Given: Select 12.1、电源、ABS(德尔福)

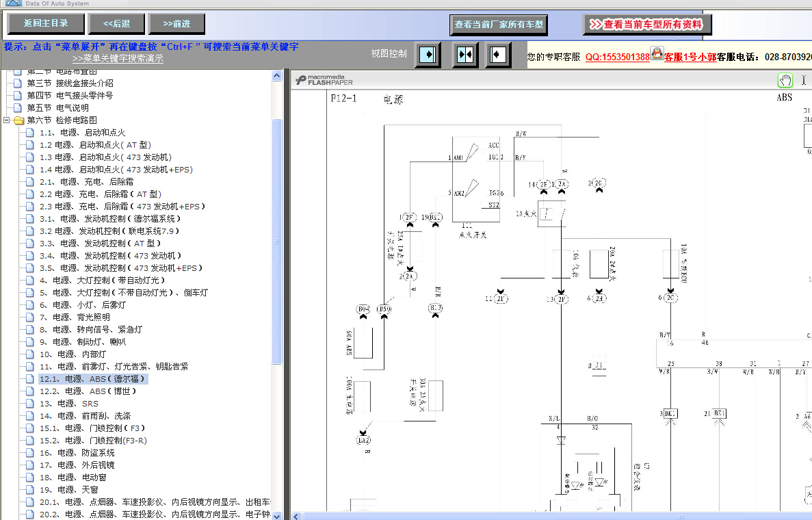Looking at the screenshot, I should click(93, 379).
